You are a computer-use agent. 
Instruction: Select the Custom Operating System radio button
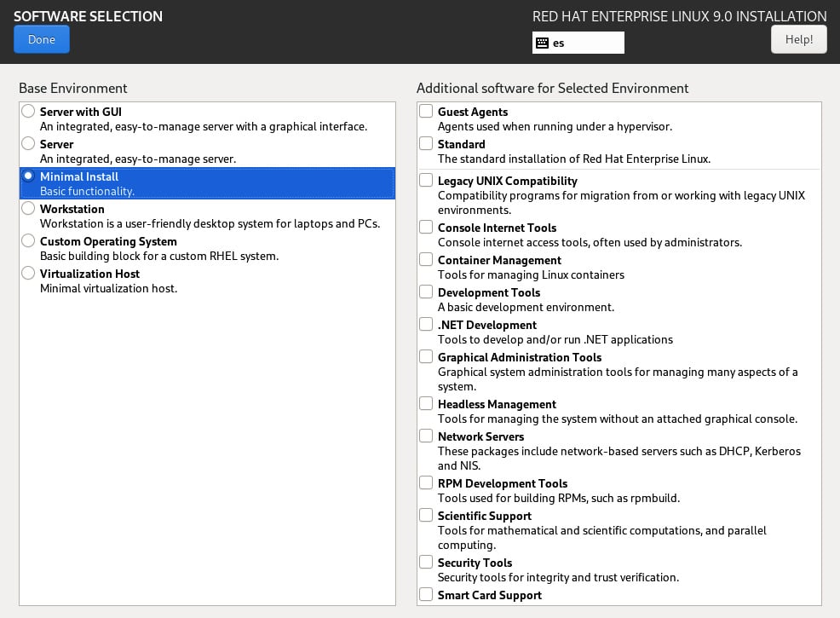[28, 240]
